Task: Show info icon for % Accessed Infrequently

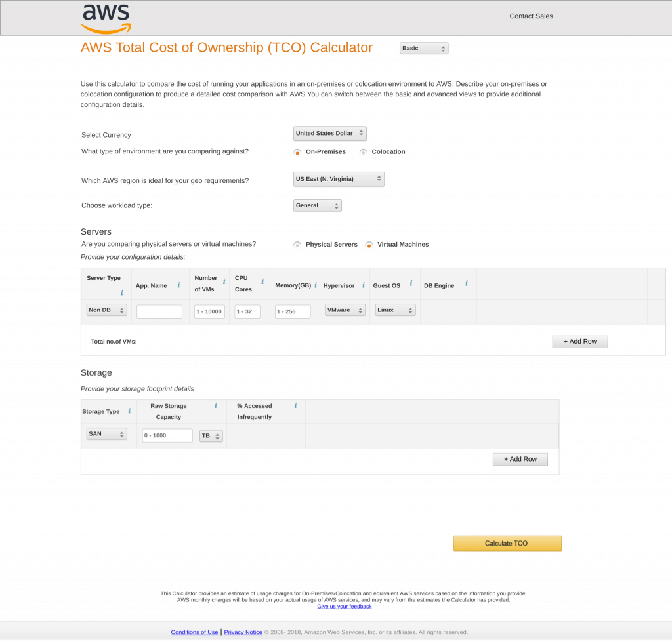Action: (x=296, y=405)
